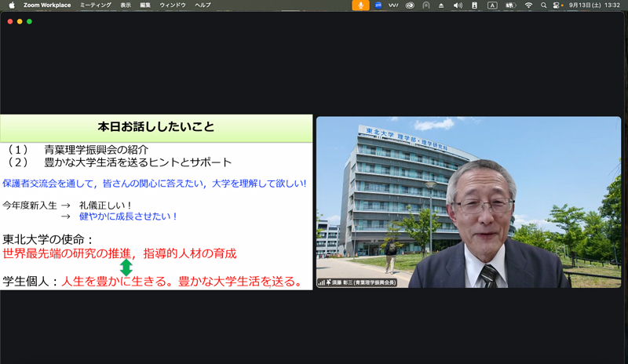Open the ヘルプ menu
Viewport: 628px width, 364px height.
pos(203,5)
